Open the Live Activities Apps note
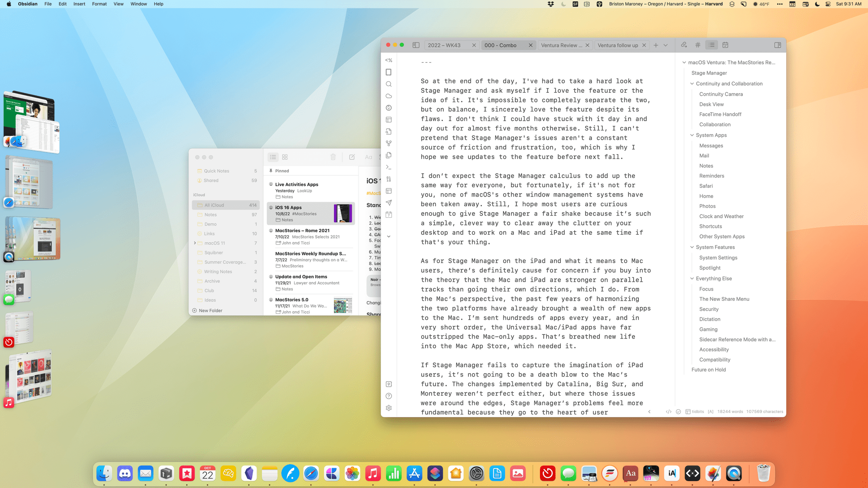The width and height of the screenshot is (868, 488). pos(310,191)
